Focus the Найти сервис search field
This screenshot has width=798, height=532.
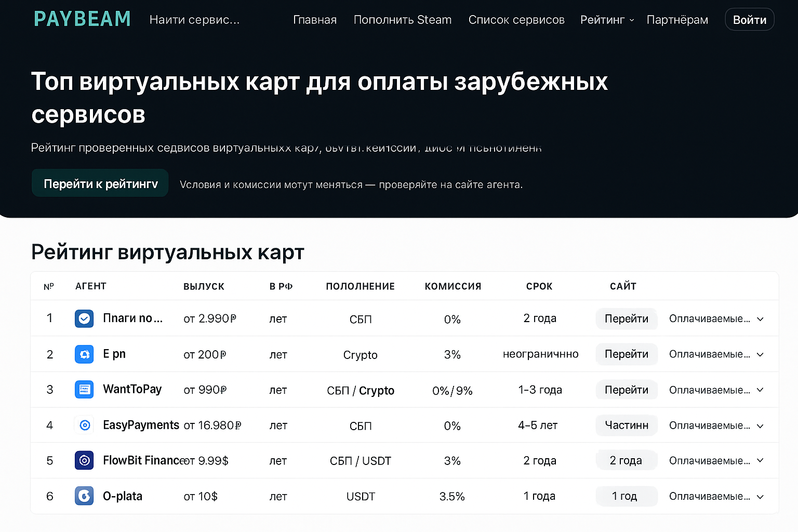click(x=195, y=20)
